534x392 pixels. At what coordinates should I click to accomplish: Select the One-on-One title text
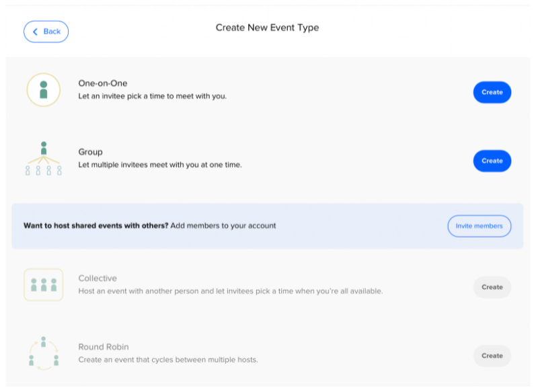103,83
